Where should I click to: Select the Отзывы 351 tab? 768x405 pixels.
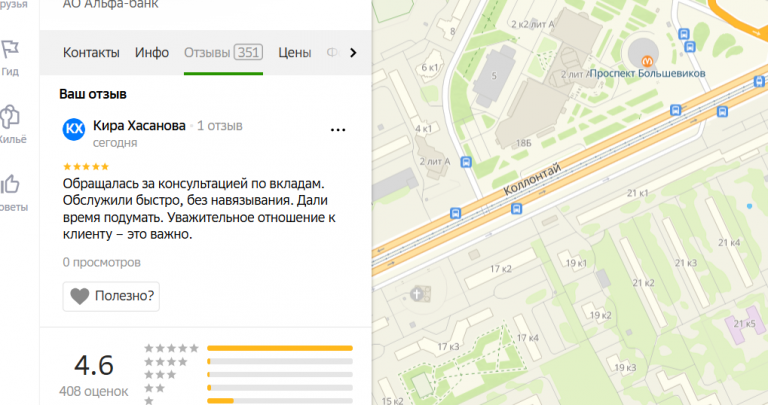223,52
